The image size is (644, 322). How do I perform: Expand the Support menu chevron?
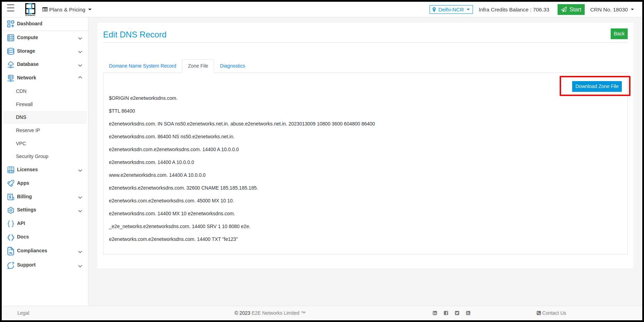click(x=80, y=266)
